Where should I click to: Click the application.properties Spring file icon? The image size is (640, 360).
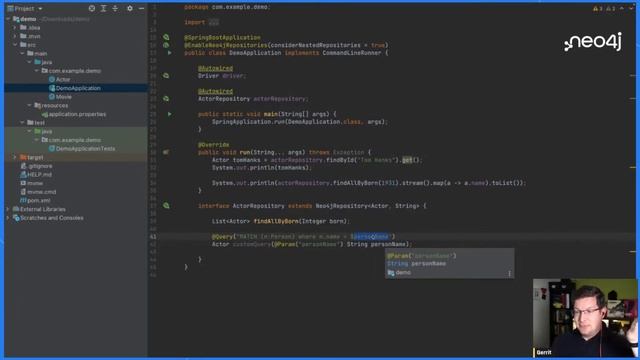[x=45, y=114]
